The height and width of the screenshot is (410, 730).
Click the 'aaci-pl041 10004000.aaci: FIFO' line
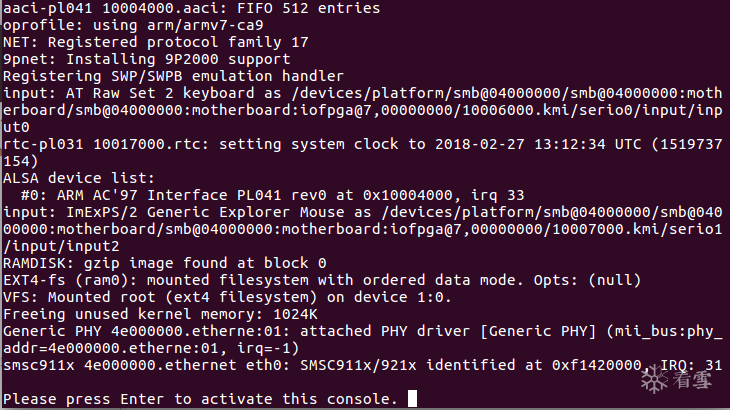pos(178,8)
